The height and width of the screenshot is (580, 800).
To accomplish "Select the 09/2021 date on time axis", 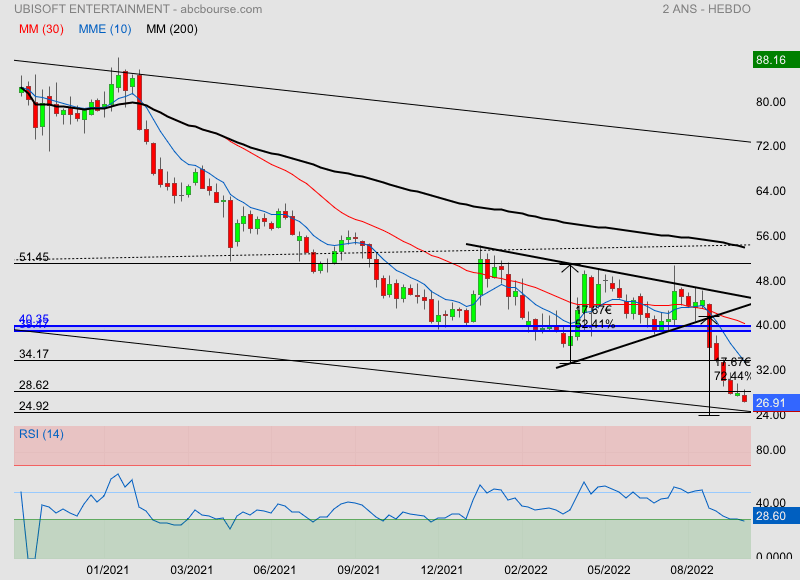I will click(358, 570).
